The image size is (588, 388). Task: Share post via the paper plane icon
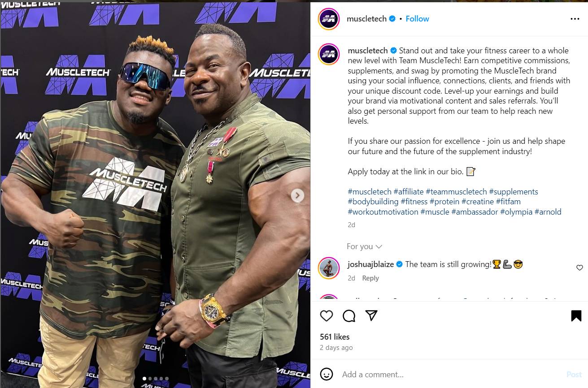371,315
